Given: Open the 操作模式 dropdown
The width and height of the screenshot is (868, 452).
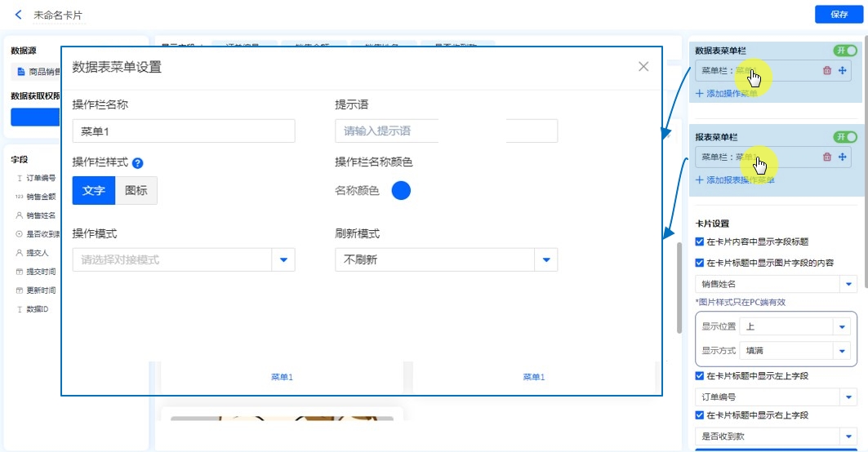Looking at the screenshot, I should click(x=283, y=260).
